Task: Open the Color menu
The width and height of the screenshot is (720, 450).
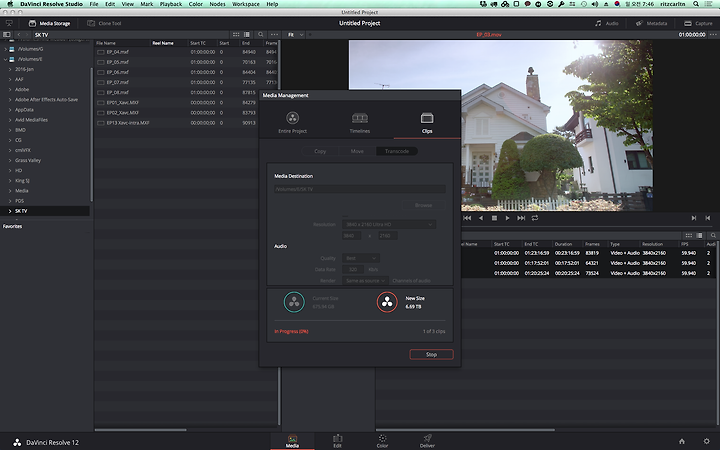Action: pos(196,4)
